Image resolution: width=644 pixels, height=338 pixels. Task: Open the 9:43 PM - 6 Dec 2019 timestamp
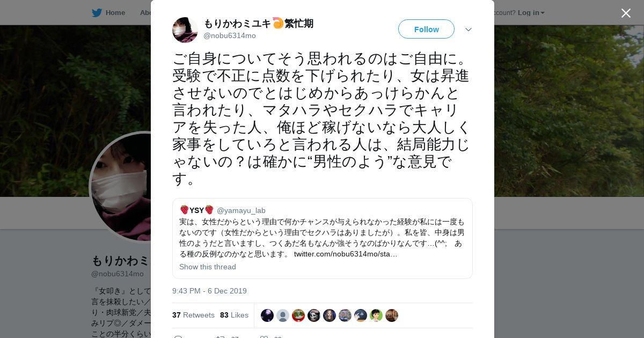(209, 291)
